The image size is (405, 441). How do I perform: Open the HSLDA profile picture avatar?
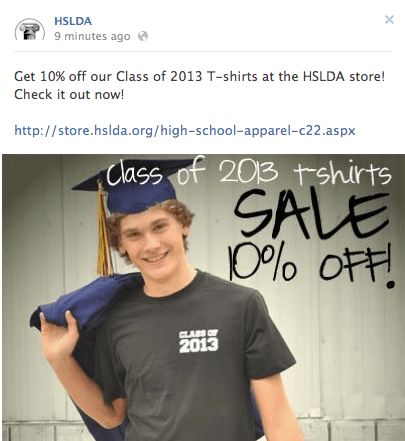pyautogui.click(x=30, y=29)
